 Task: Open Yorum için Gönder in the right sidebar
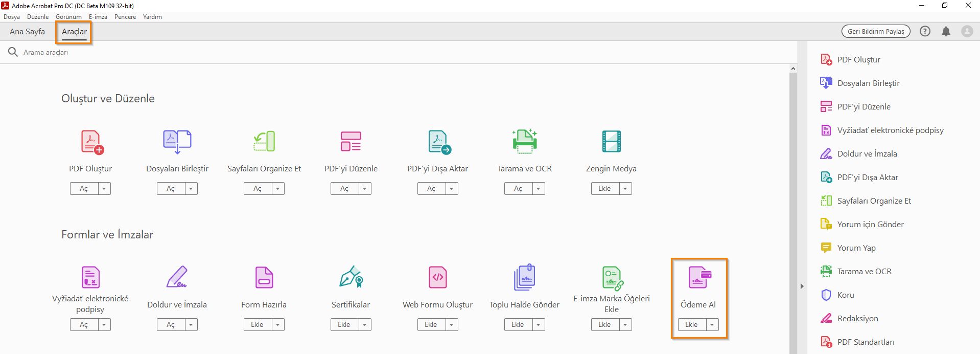click(862, 224)
